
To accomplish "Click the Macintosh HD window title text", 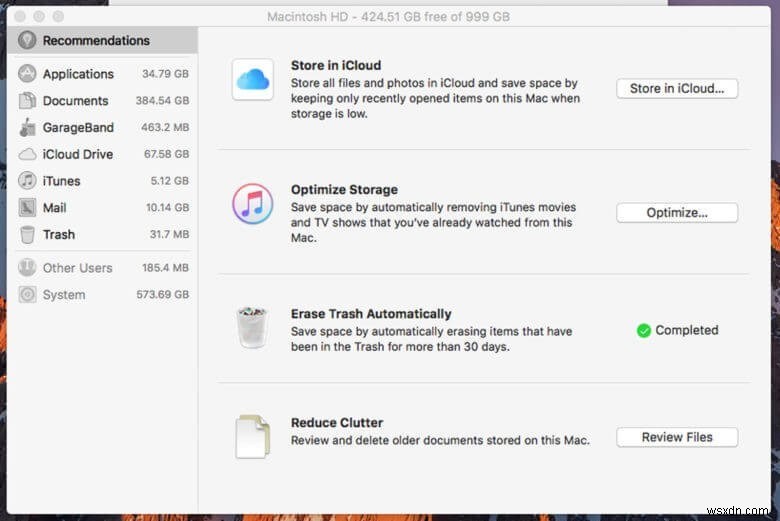I will point(389,17).
